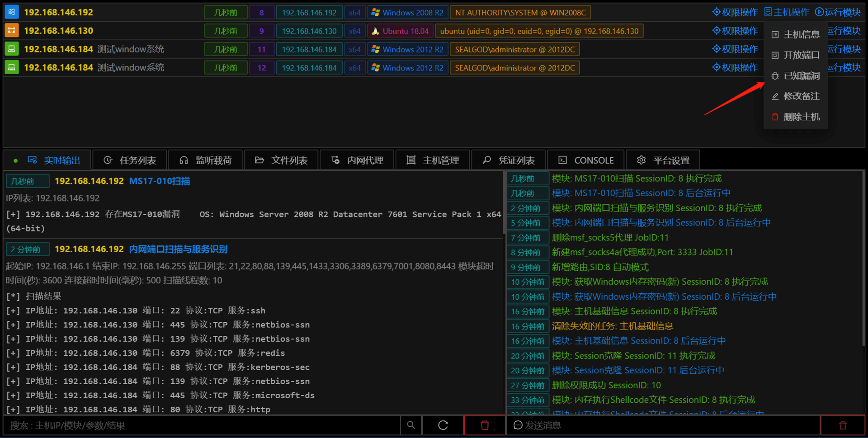This screenshot has width=868, height=438.
Task: Click notice MS17-010扫描 SessionID: 8 执行完成
Action: (637, 179)
